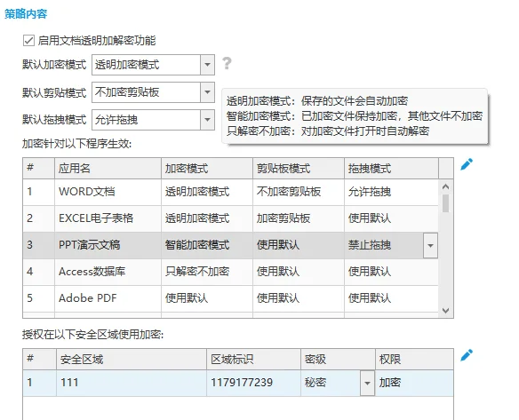Click the 应用名 column header

(x=108, y=169)
